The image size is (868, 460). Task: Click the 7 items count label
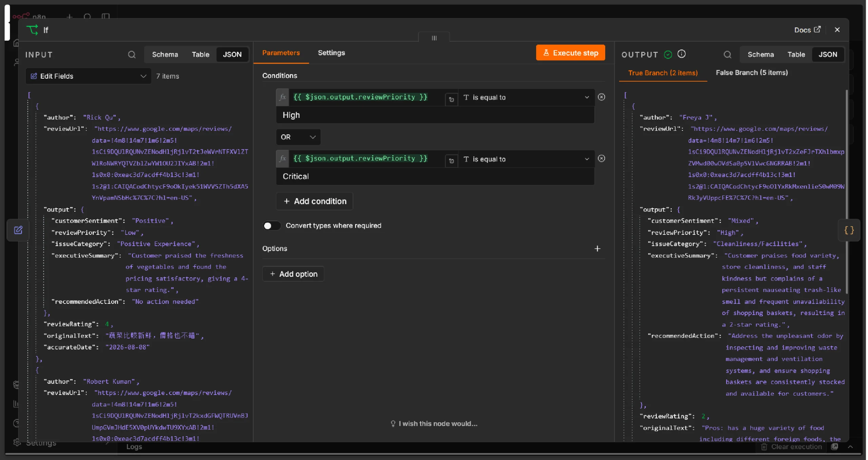click(167, 76)
